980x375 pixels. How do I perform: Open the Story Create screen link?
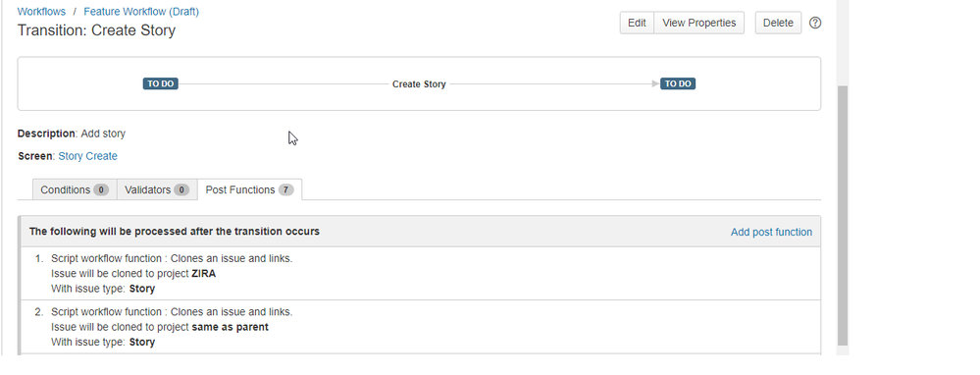pyautogui.click(x=87, y=156)
